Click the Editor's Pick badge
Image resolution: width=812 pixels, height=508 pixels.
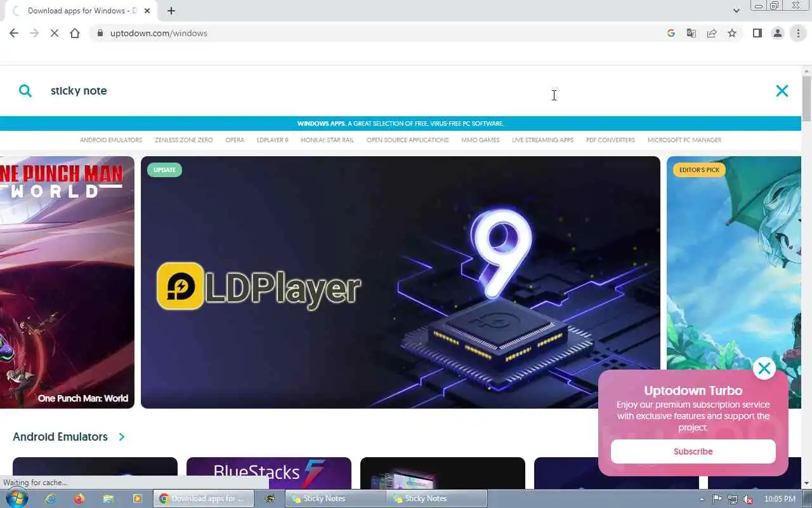click(x=699, y=170)
